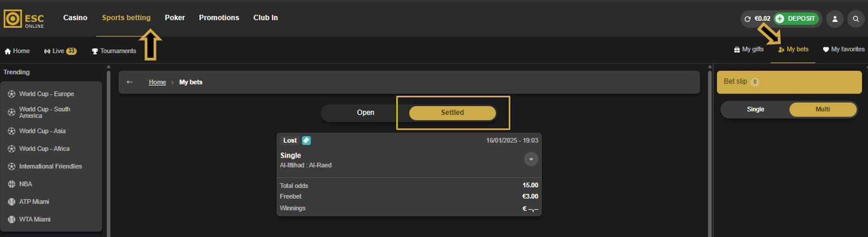Expand the Bet slip header
Image resolution: width=868 pixels, height=237 pixels.
tap(789, 82)
